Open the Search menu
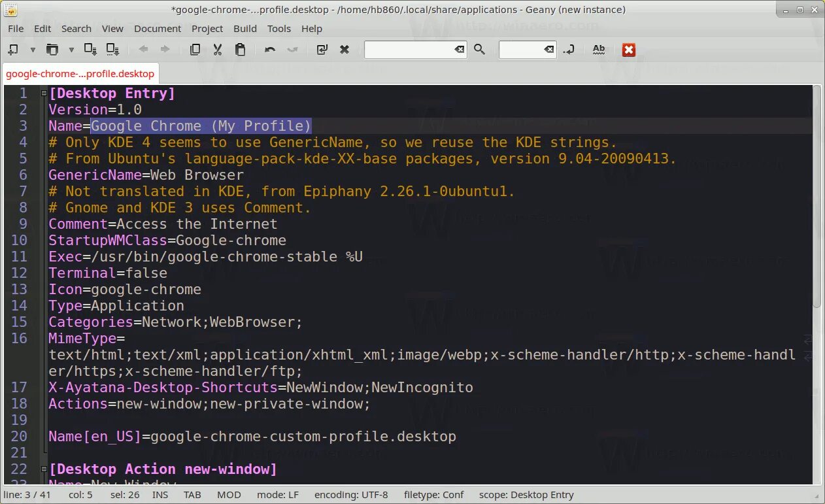The width and height of the screenshot is (825, 504). (76, 29)
